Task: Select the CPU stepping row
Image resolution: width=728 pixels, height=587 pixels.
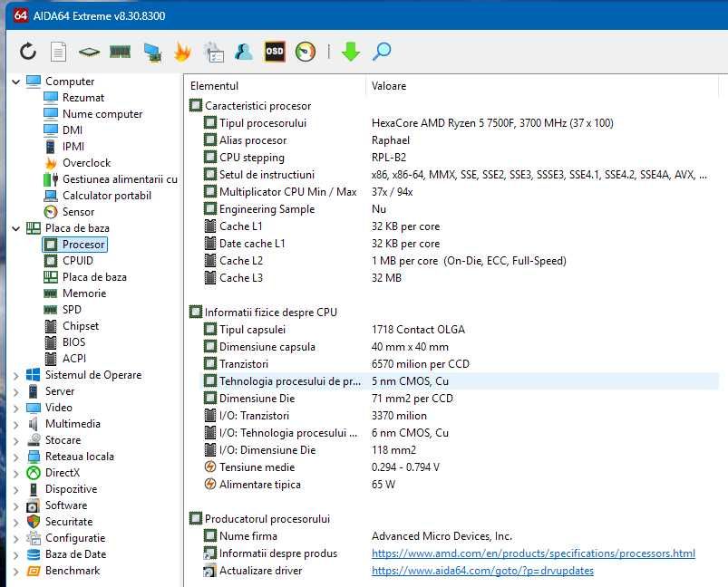Action: tap(460, 158)
